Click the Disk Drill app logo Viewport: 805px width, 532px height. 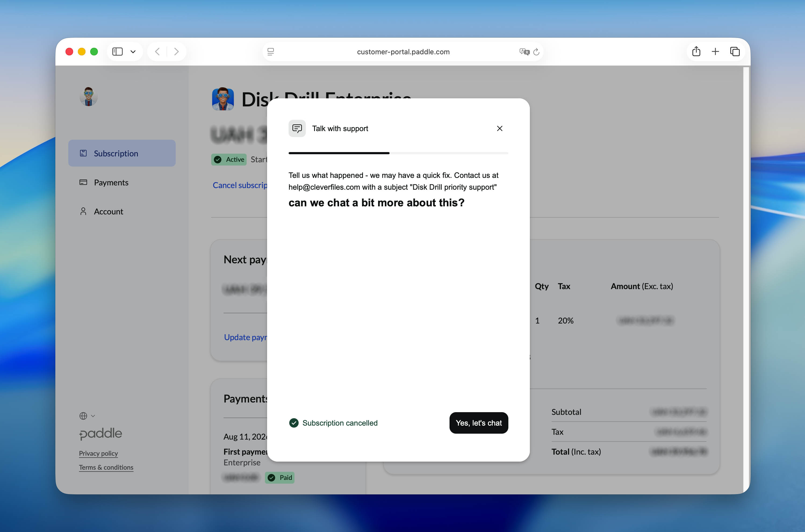223,99
